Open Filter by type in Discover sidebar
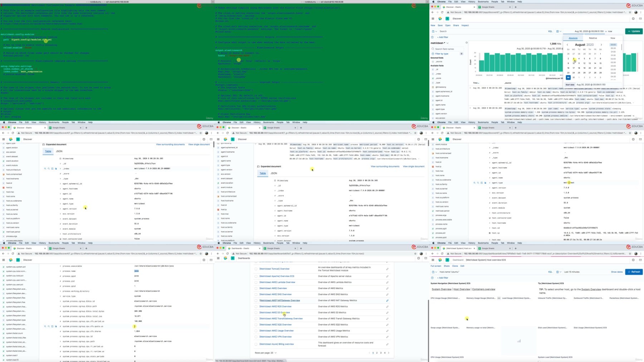Viewport: 644px width, 362px height. (447, 54)
